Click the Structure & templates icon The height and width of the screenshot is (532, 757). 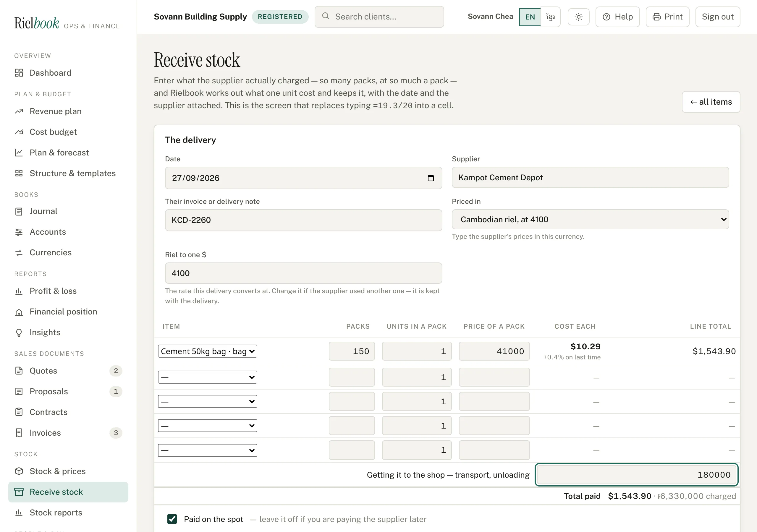[x=19, y=173]
